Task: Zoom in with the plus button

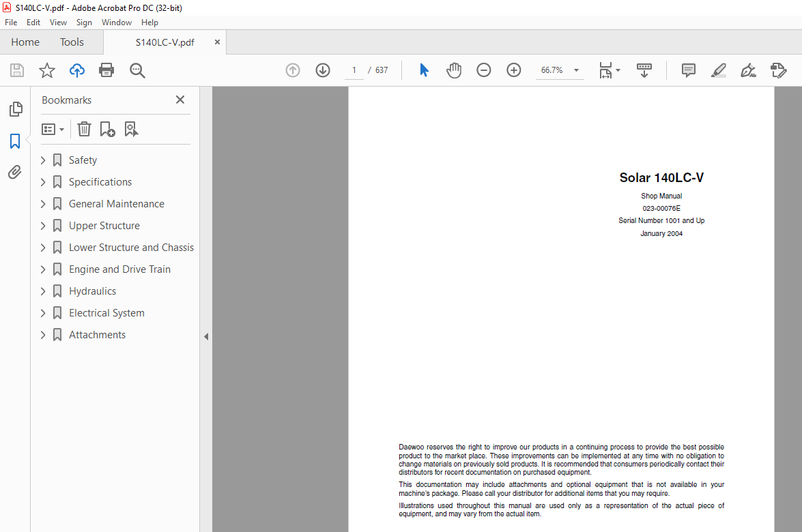Action: [513, 70]
